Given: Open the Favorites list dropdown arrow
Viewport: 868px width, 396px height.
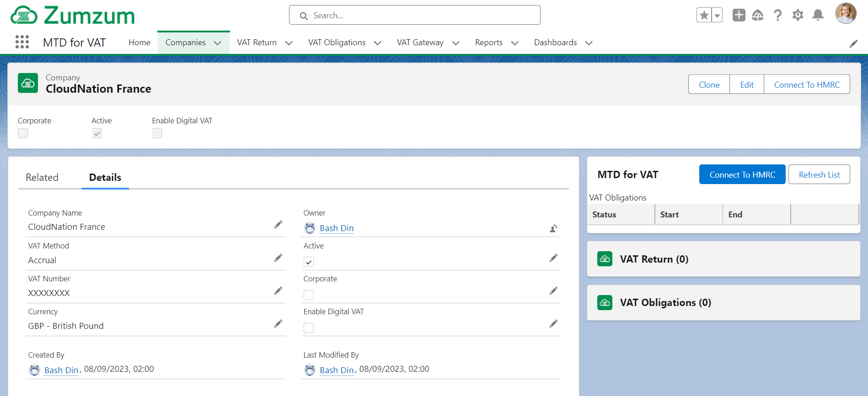Looking at the screenshot, I should tap(717, 15).
